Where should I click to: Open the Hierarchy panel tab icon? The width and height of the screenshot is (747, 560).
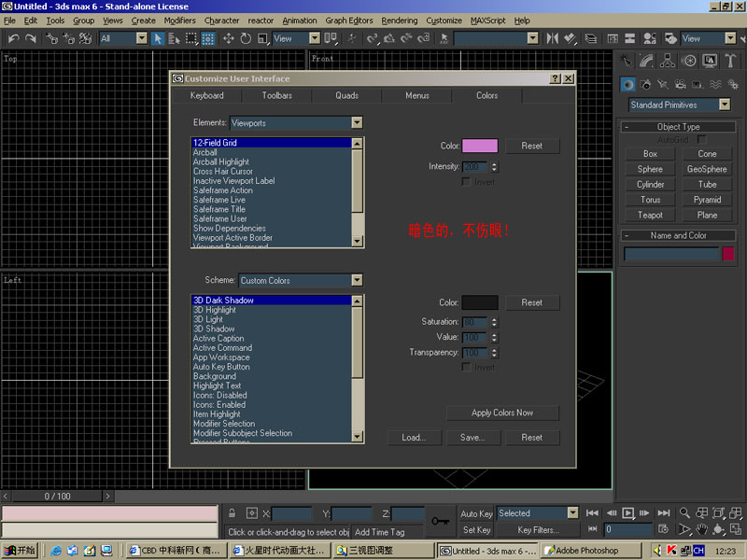[668, 61]
